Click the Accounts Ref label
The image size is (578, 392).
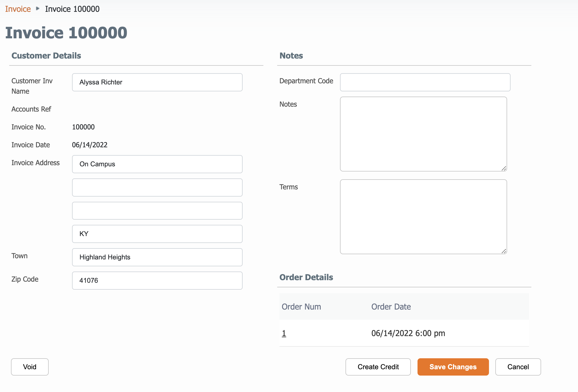click(31, 109)
